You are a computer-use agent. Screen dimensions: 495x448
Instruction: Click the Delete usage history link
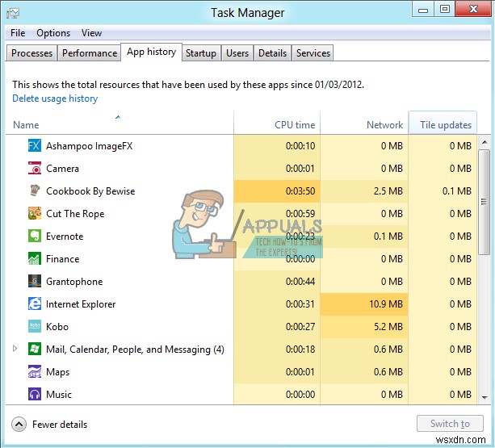[x=55, y=98]
